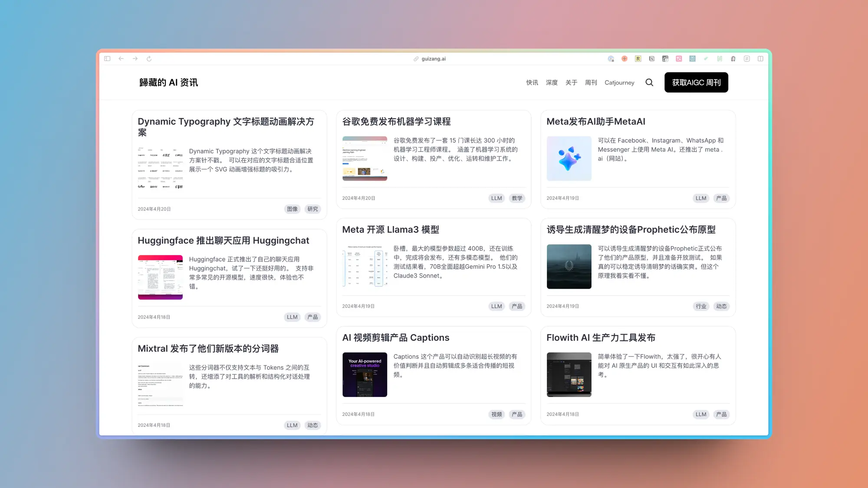
Task: Click the 歸藏的 AI 资讯 site logo
Action: 168,82
